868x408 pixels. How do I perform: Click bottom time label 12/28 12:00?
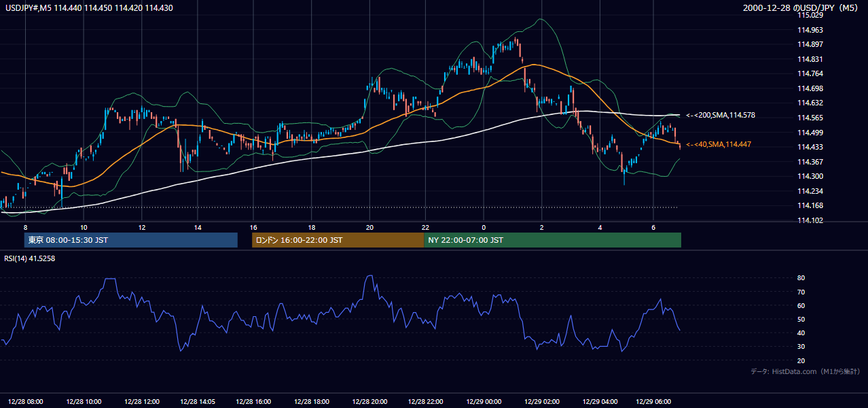(142, 402)
